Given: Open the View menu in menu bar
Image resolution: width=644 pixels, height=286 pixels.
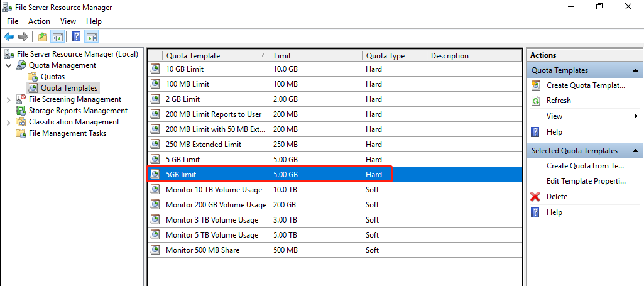Looking at the screenshot, I should pyautogui.click(x=68, y=21).
